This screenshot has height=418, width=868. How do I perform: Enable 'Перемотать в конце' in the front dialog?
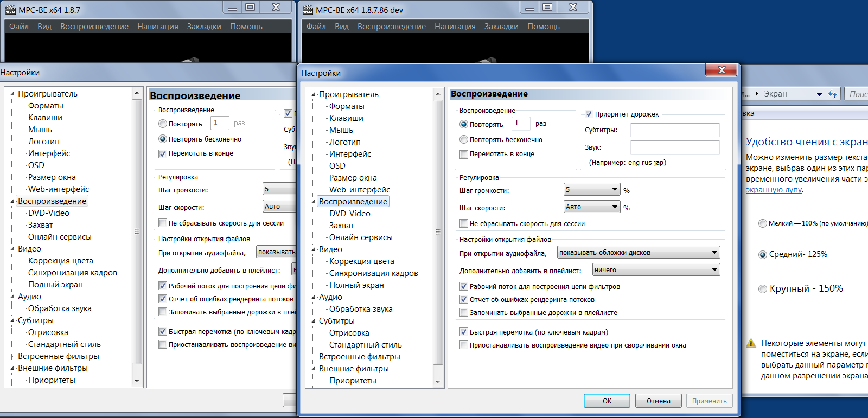tap(464, 154)
